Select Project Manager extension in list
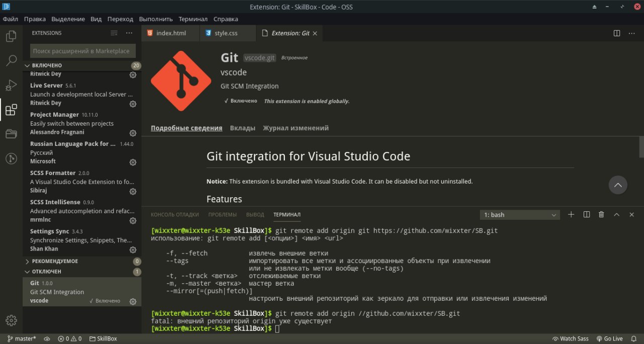This screenshot has width=644, height=344. click(x=82, y=123)
